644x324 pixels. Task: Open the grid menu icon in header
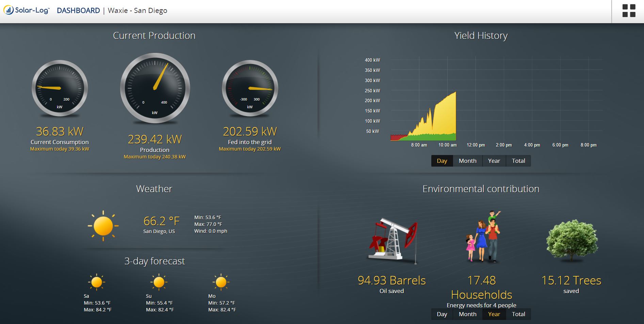(x=629, y=11)
